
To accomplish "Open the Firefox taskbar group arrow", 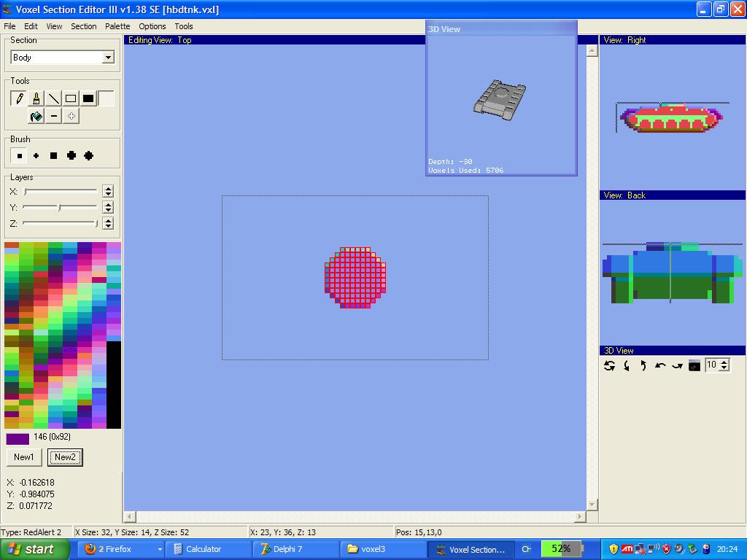I will [160, 549].
